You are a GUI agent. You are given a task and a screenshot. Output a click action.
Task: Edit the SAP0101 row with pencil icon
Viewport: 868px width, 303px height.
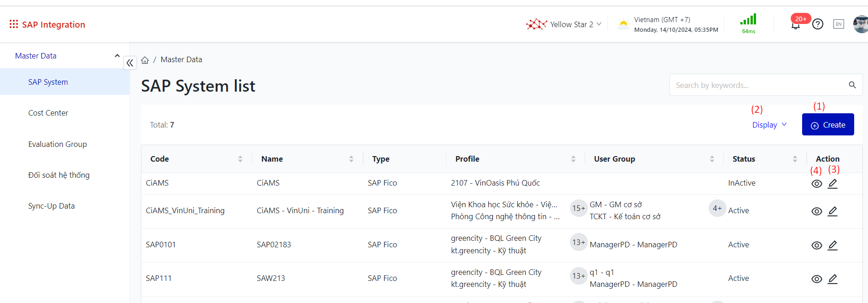pos(832,245)
